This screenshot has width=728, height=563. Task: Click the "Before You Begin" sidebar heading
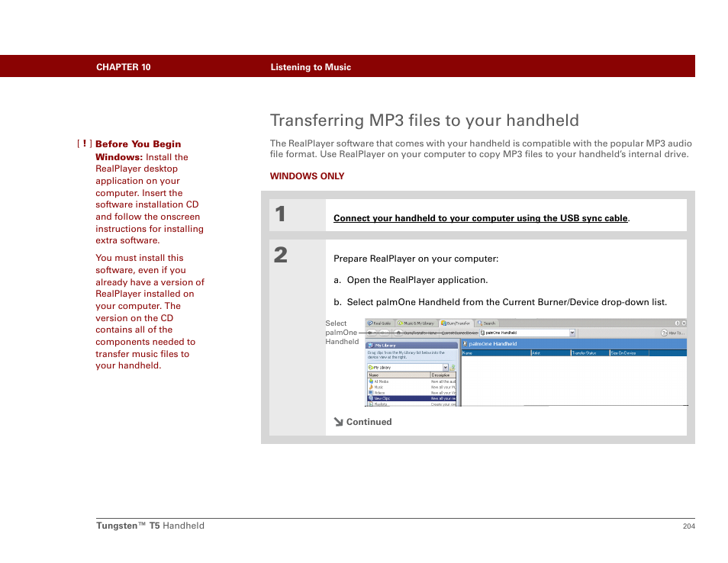pyautogui.click(x=138, y=144)
